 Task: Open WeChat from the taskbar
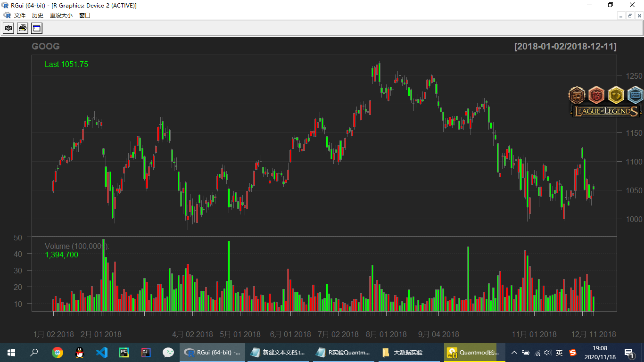[168, 352]
